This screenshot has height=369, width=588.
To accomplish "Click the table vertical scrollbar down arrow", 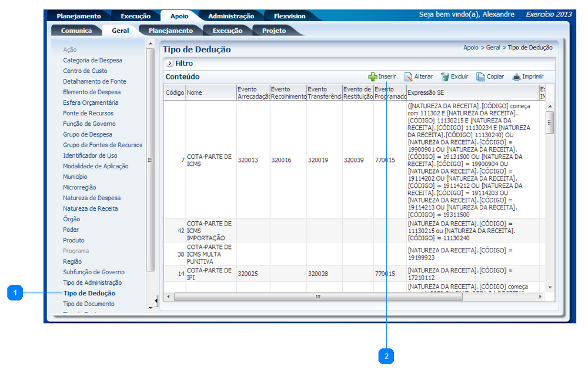I will pos(550,287).
